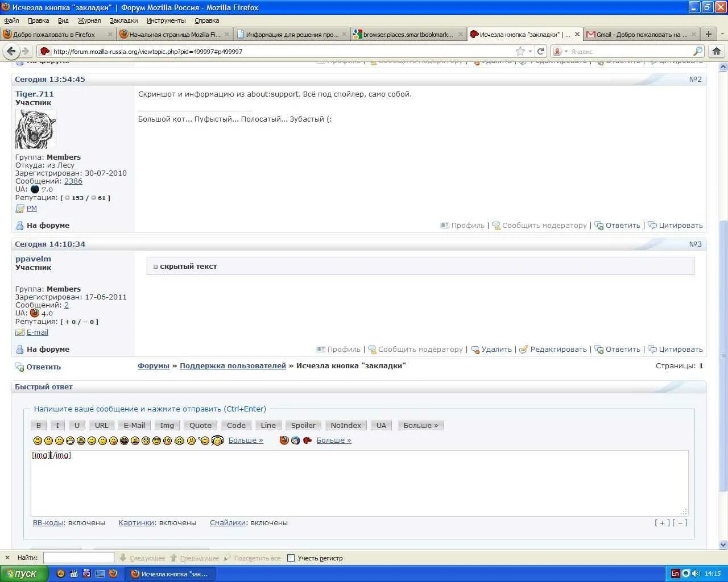Add a Spoiler tag to the message
728x582 pixels.
coord(303,425)
